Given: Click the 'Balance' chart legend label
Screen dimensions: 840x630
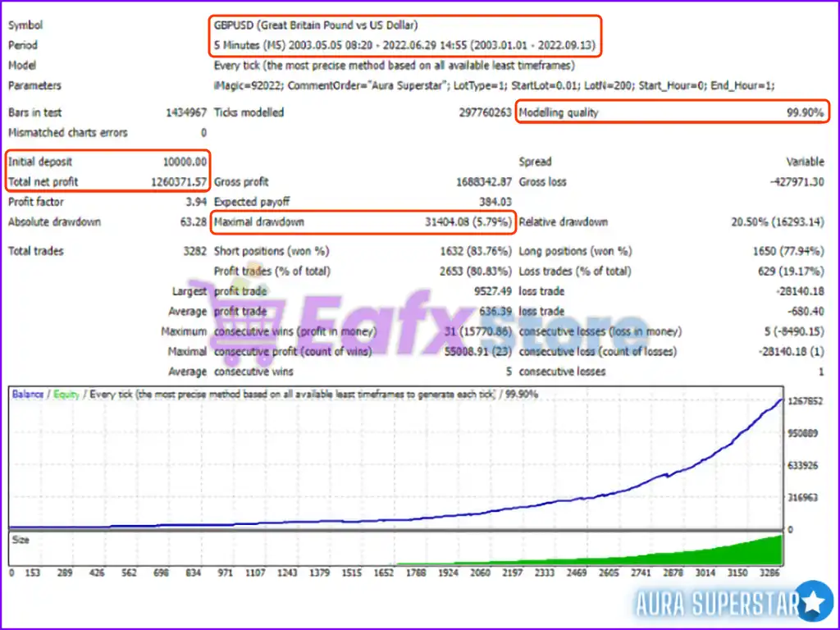Looking at the screenshot, I should pos(28,395).
